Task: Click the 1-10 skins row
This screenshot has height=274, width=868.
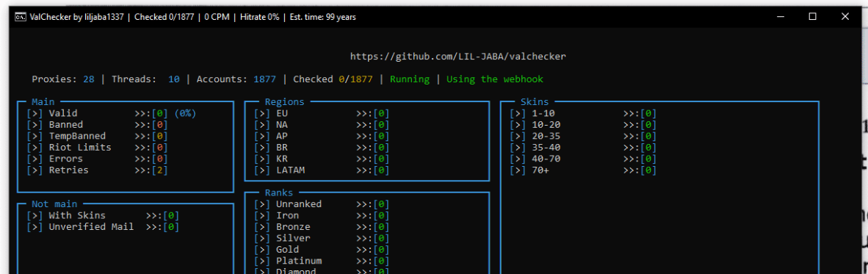Action: [583, 113]
